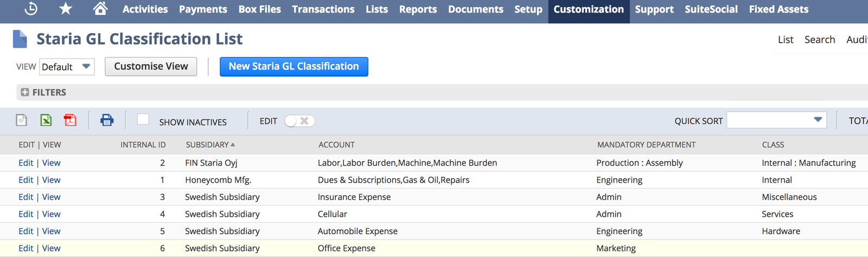Open the Transactions menu
The width and height of the screenshot is (868, 257).
click(x=323, y=9)
